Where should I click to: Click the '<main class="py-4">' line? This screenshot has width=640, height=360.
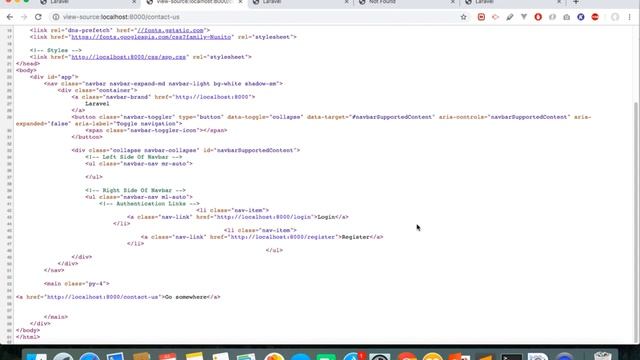coord(76,283)
